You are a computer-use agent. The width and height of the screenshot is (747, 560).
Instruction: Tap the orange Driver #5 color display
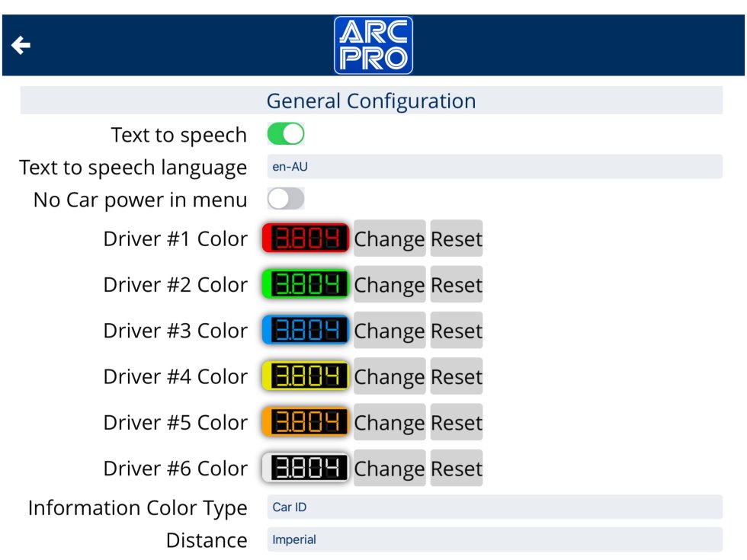[x=306, y=422]
